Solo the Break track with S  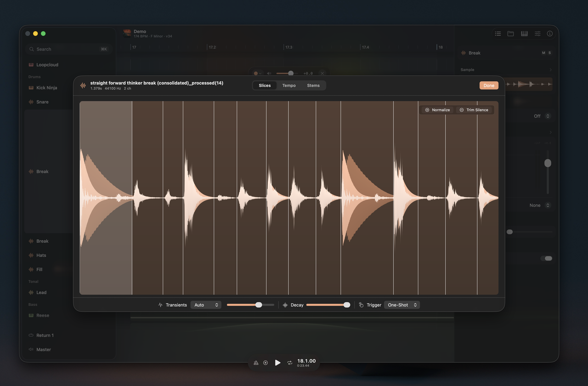[x=549, y=53]
